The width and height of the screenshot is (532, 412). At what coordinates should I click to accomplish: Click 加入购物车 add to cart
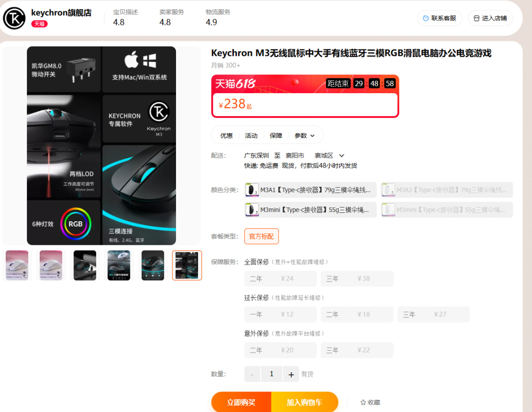coord(304,402)
